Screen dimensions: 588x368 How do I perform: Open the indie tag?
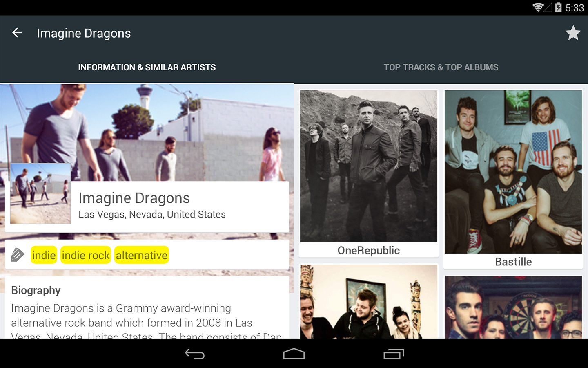44,255
